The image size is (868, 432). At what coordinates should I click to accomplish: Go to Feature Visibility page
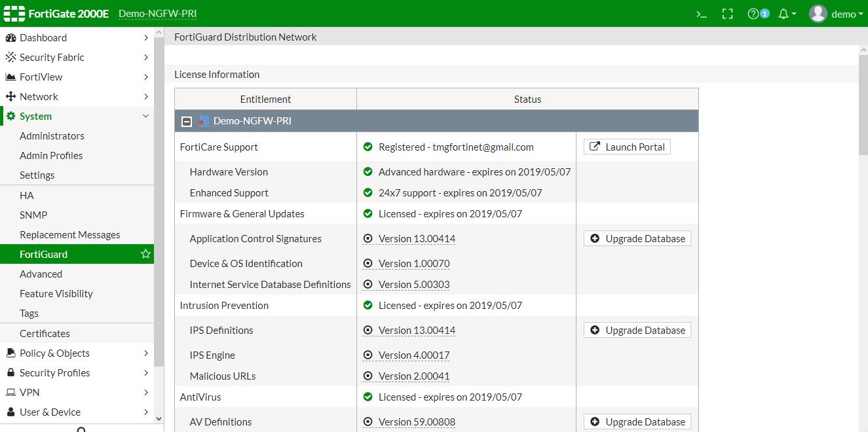tap(56, 294)
